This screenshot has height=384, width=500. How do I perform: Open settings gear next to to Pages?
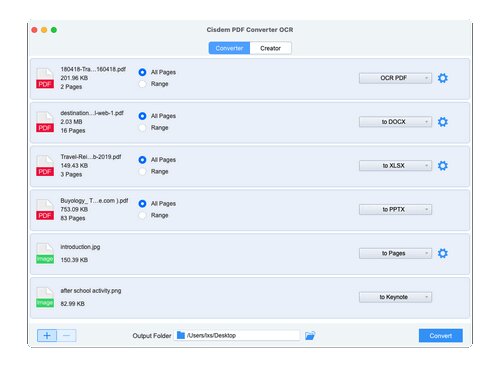coord(442,253)
